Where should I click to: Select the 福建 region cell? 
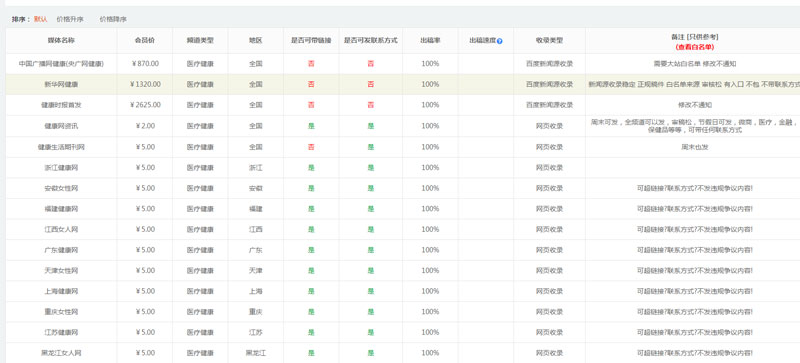click(256, 209)
